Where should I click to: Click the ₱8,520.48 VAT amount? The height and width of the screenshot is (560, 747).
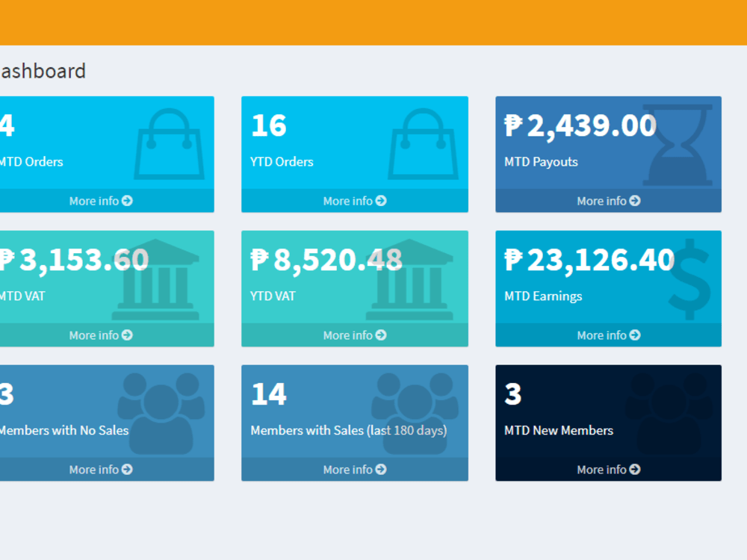(326, 261)
